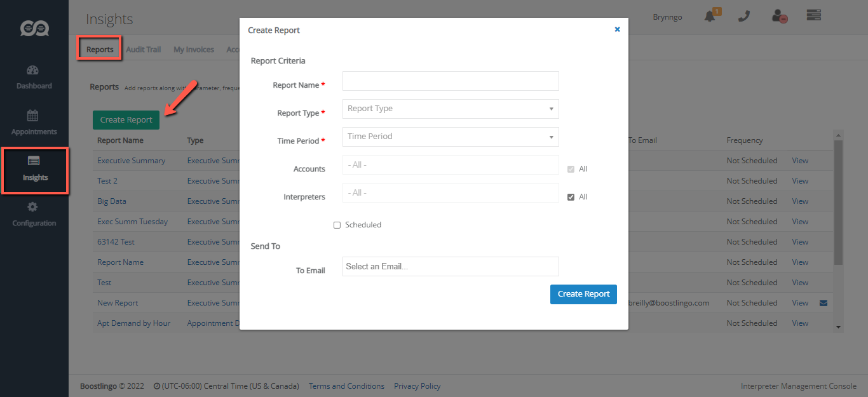Open the To Email selector

coord(451,267)
